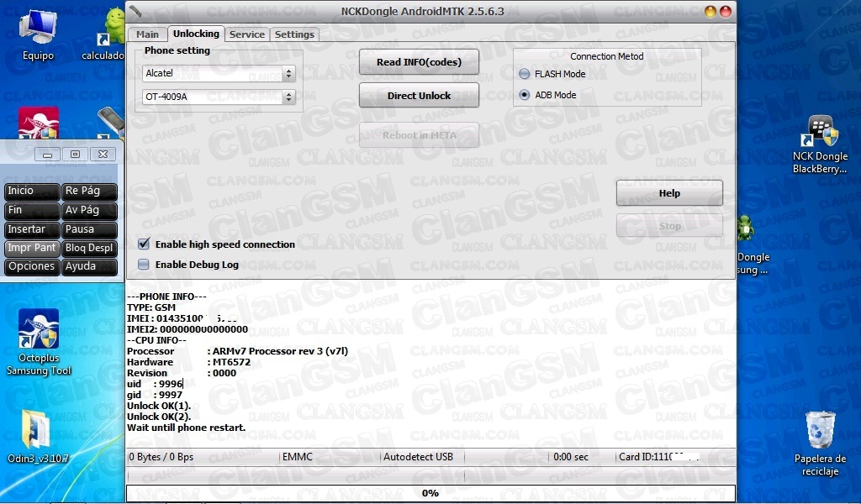Tap the Av Pág key
Image resolution: width=861 pixels, height=504 pixels.
tap(89, 210)
